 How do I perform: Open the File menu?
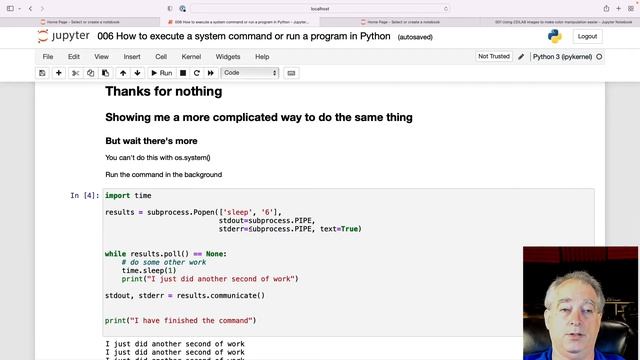tap(48, 57)
